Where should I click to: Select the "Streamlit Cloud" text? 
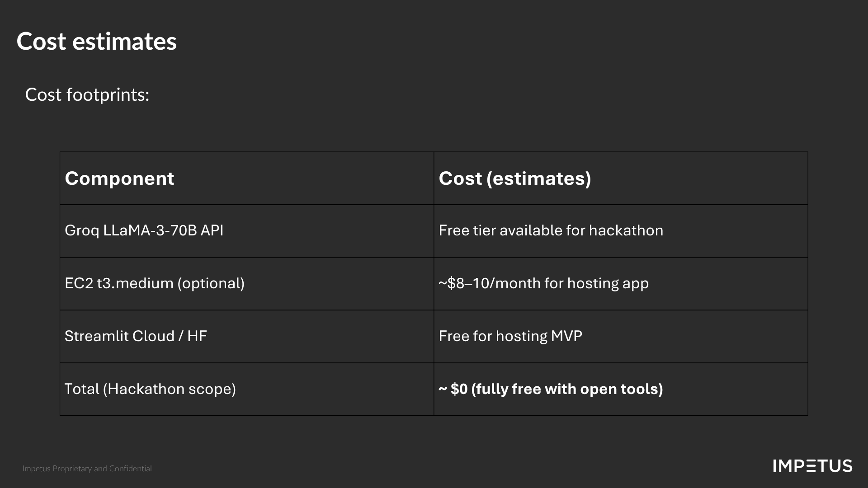coord(119,336)
